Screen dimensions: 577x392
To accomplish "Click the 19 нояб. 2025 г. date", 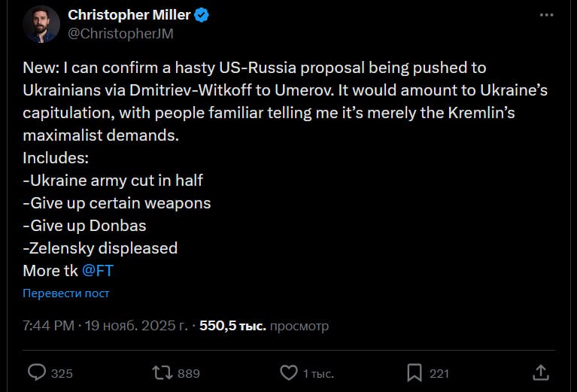I will coord(135,326).
